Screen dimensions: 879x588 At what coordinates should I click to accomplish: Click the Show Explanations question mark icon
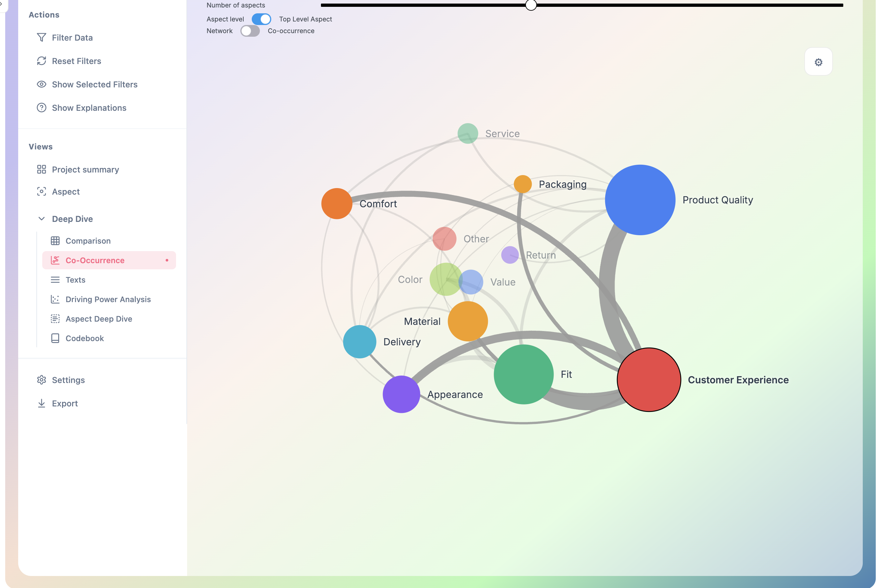[x=41, y=108]
